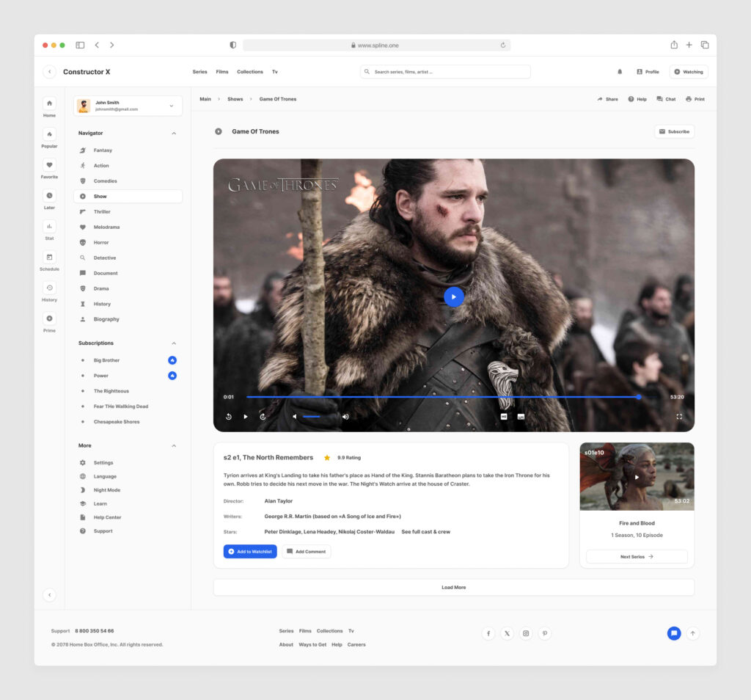Open the blue chat bubble in footer
751x700 pixels.
coord(674,633)
